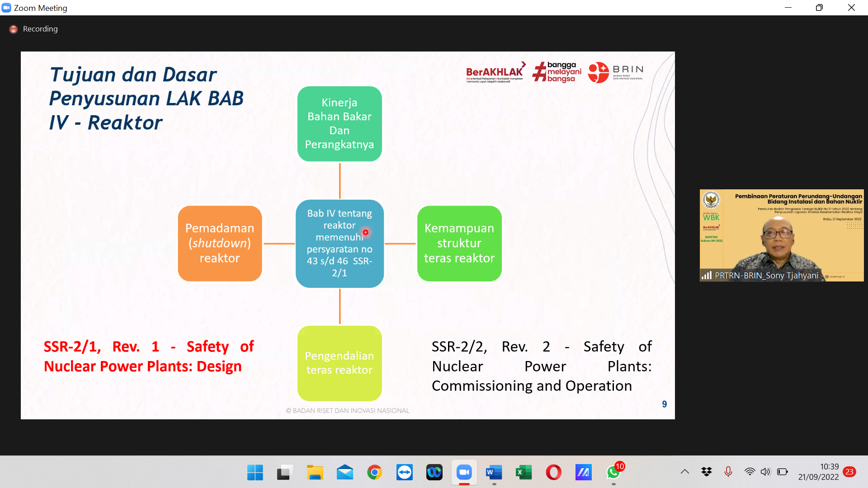Screen dimensions: 868x488
Task: Click the Kinerja Bahan Bakar box
Action: [x=340, y=124]
